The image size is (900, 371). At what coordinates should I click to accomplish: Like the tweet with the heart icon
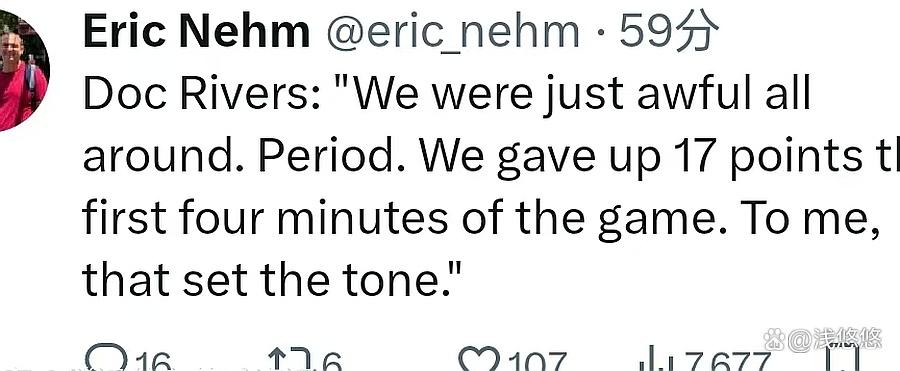click(x=480, y=360)
